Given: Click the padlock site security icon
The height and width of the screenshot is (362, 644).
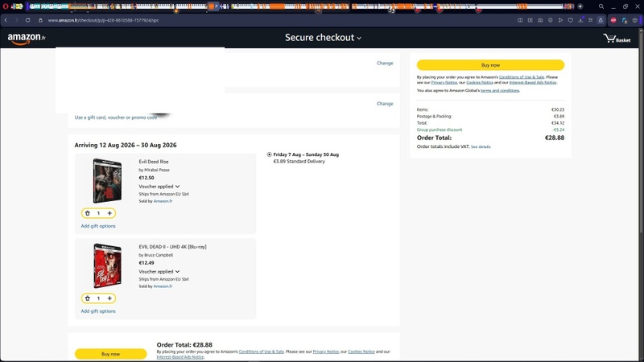Looking at the screenshot, I should click(x=40, y=20).
